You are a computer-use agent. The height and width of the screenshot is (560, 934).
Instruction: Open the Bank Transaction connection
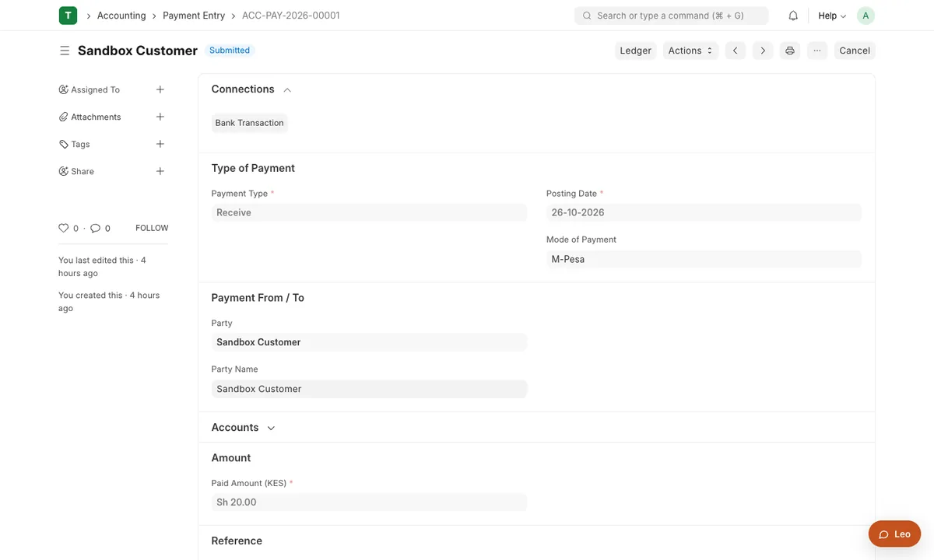point(249,123)
